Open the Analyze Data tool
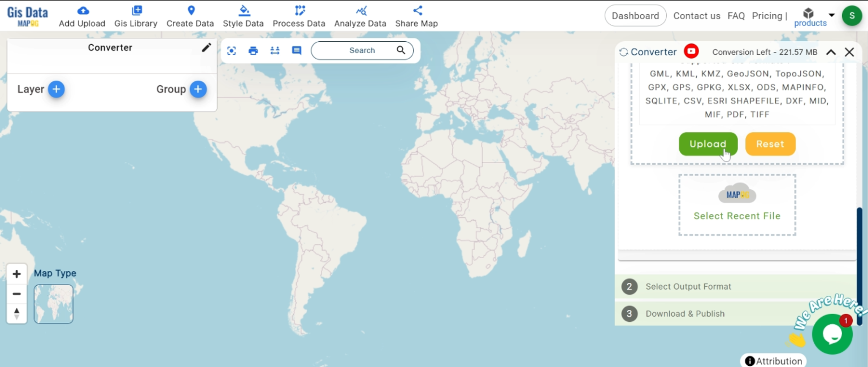The width and height of the screenshot is (868, 367). (360, 16)
